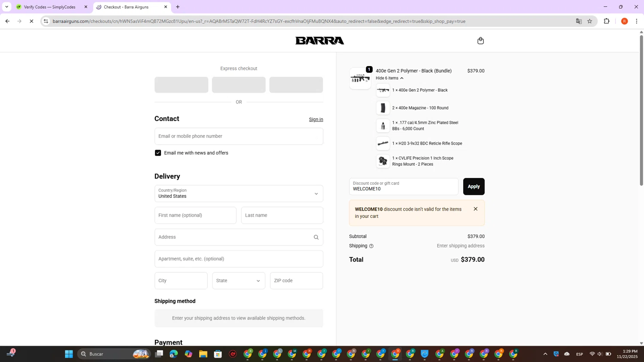Open the Wi-Fi network tray icon
Image resolution: width=644 pixels, height=362 pixels.
click(x=592, y=354)
